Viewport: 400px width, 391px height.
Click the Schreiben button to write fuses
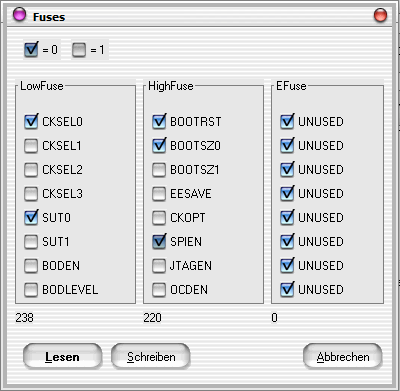(x=151, y=357)
